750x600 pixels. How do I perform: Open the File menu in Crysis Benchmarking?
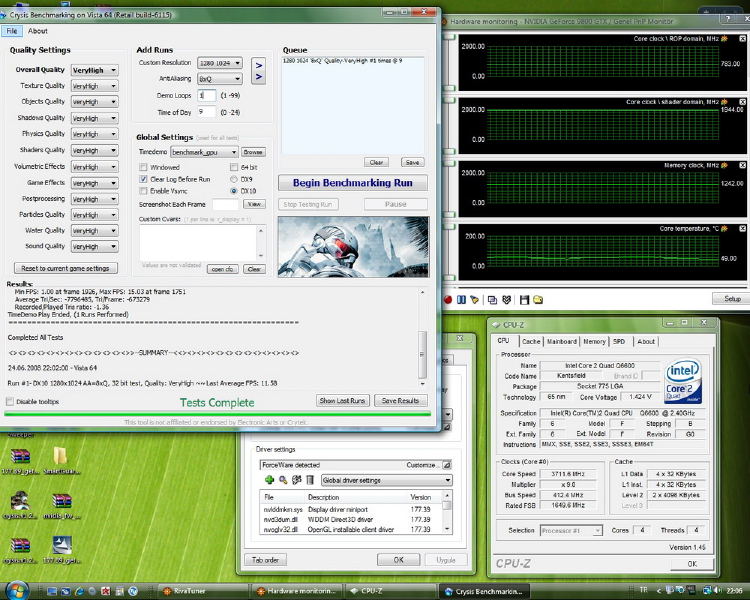12,31
